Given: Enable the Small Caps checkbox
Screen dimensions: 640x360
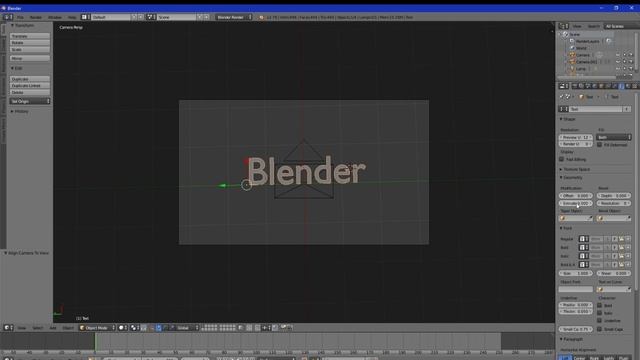Looking at the screenshot, I should coord(600,329).
